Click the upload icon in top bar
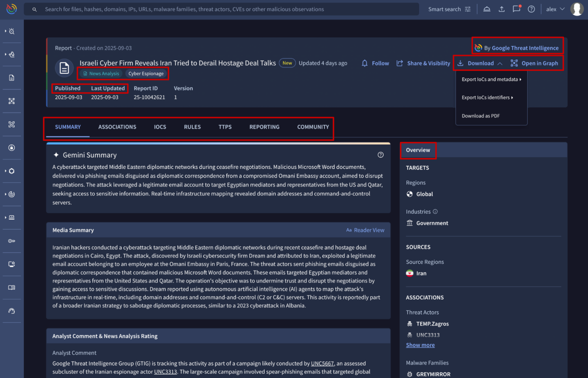 click(x=502, y=9)
